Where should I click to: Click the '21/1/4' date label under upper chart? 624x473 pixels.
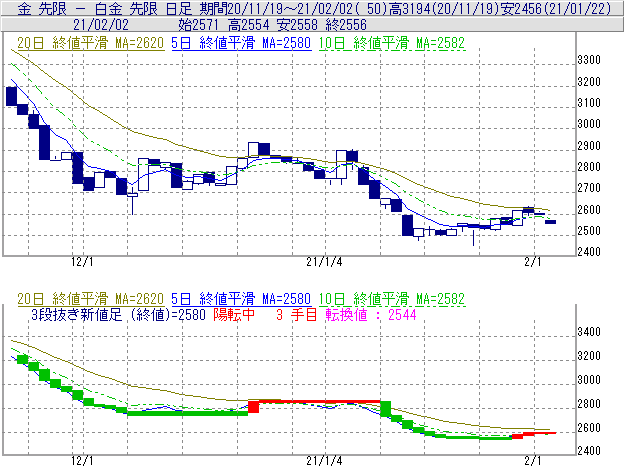(x=324, y=262)
